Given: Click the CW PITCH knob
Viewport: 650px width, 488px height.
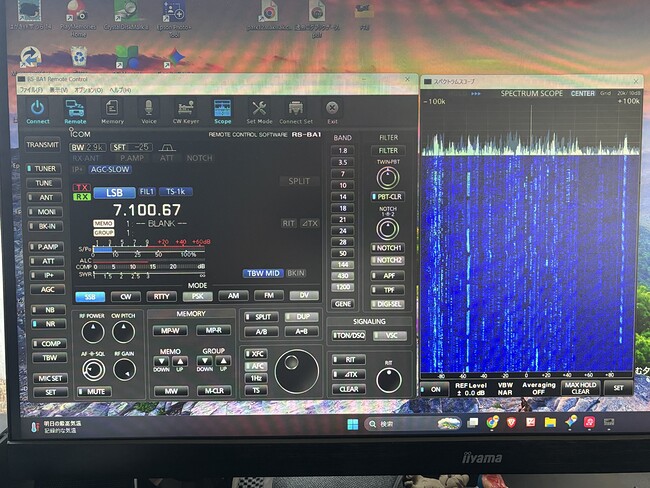Looking at the screenshot, I should coord(123,332).
